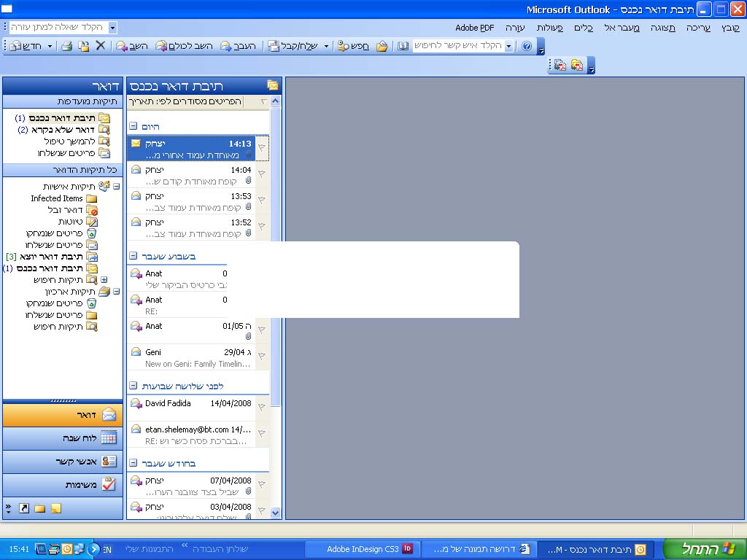Screen dimensions: 747x560
Task: Switch to the משימות tasks pane
Action: coord(63,485)
